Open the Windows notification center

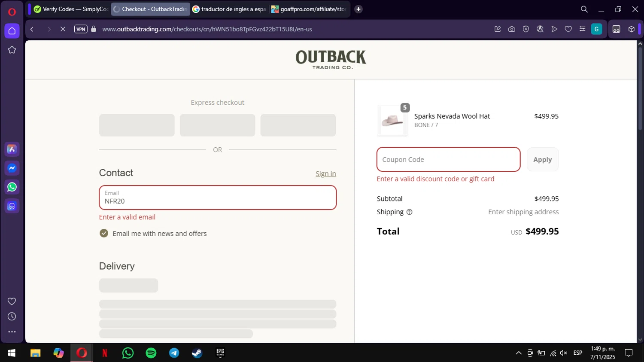[x=629, y=353]
